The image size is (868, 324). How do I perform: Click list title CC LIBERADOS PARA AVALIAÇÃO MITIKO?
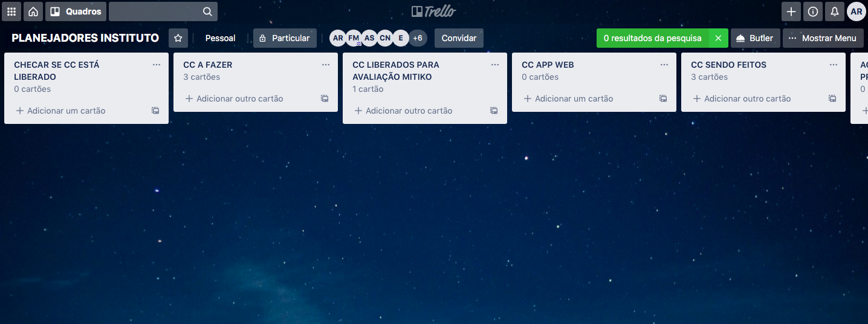click(396, 71)
